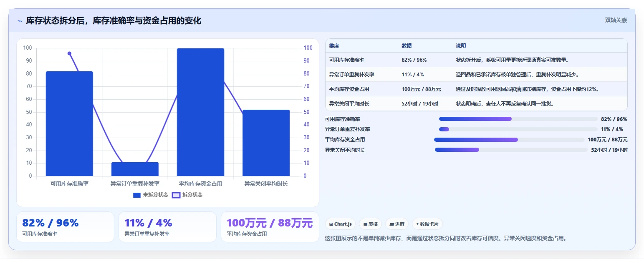Click the lightning icon beside the title
644x259 pixels.
point(20,21)
